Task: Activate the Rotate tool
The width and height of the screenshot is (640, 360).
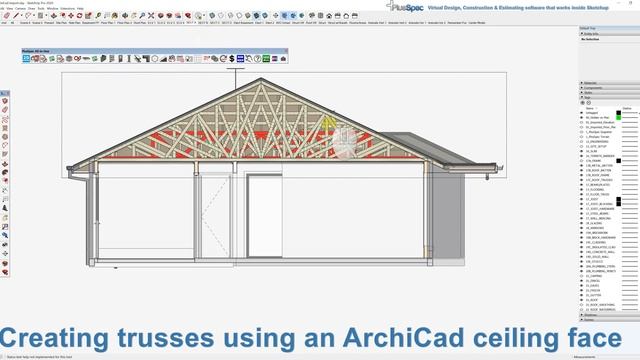Action: [x=80, y=16]
